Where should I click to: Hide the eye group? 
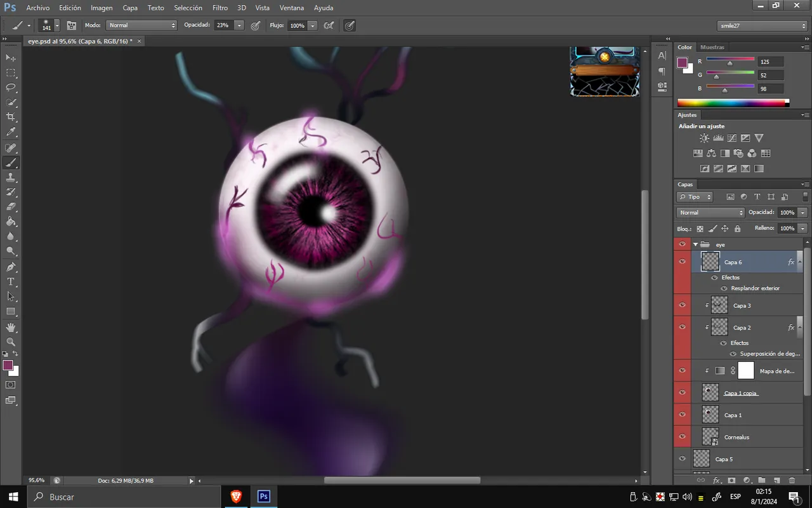pyautogui.click(x=683, y=244)
